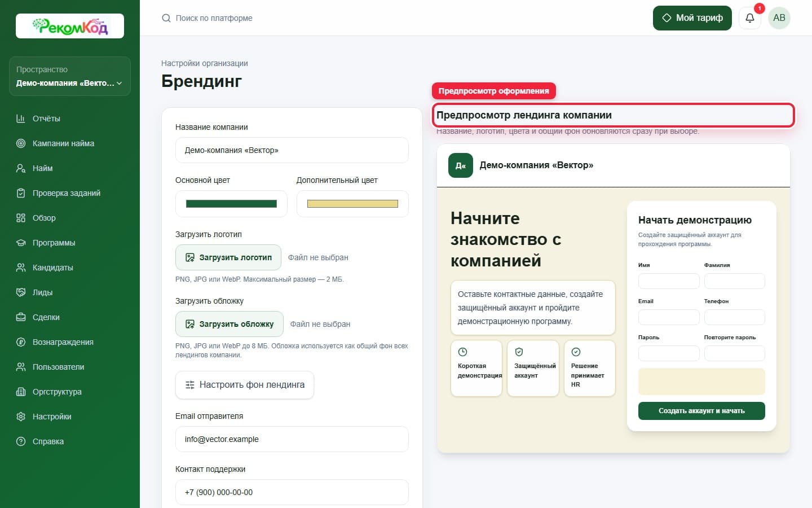Navigate to Кандидаты

pyautogui.click(x=70, y=268)
